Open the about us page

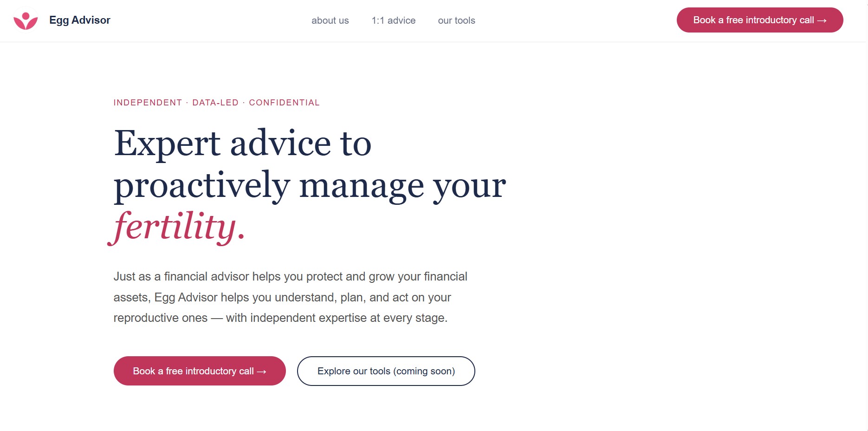click(x=330, y=20)
